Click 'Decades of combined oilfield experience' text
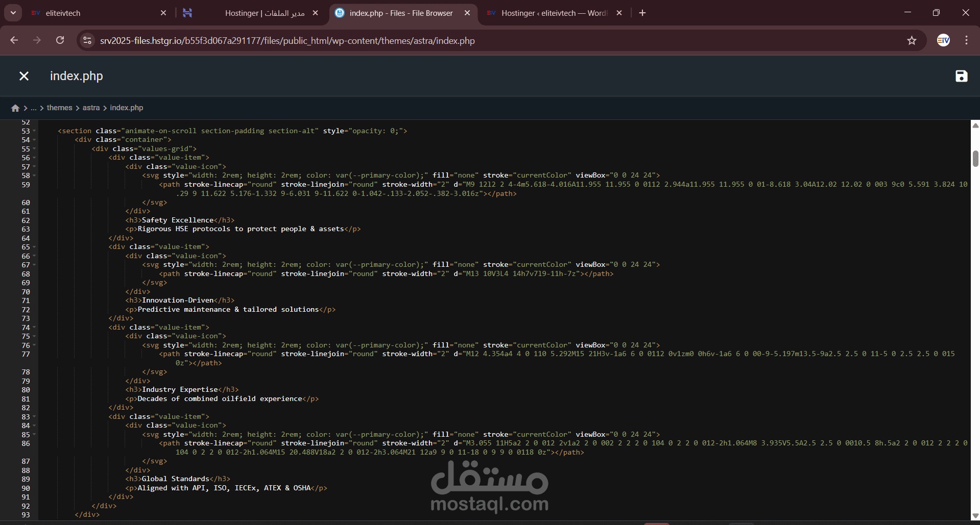The height and width of the screenshot is (525, 980). coord(220,399)
